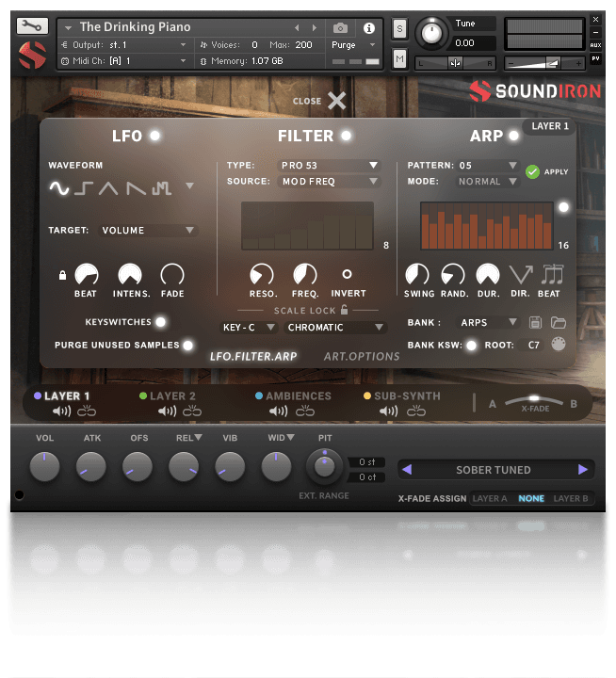
Task: Open the filter Type PRO 53 dropdown
Action: coord(330,165)
